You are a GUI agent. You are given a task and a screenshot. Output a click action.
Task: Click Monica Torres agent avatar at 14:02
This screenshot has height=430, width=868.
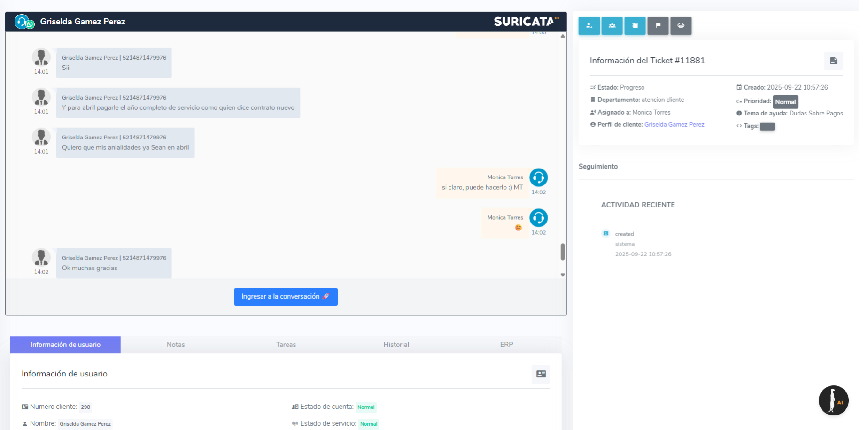(538, 178)
